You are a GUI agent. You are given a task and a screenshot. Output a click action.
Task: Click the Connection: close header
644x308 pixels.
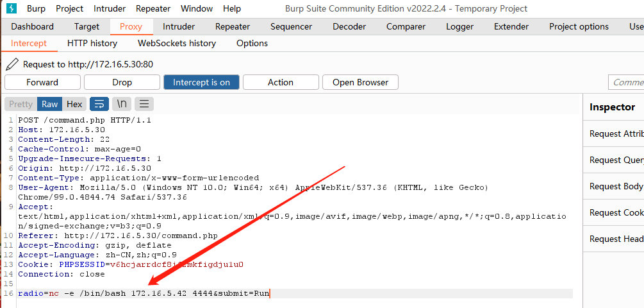coord(62,274)
